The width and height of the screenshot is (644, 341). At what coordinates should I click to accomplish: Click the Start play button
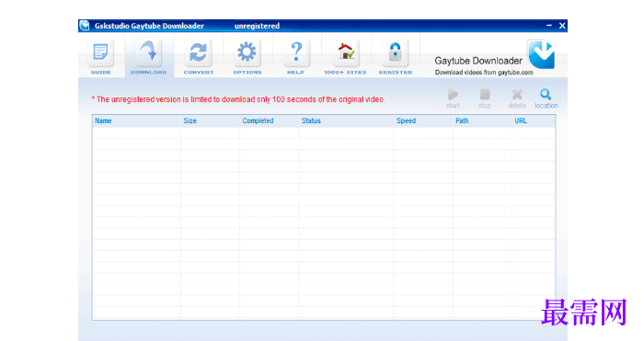pos(453,98)
